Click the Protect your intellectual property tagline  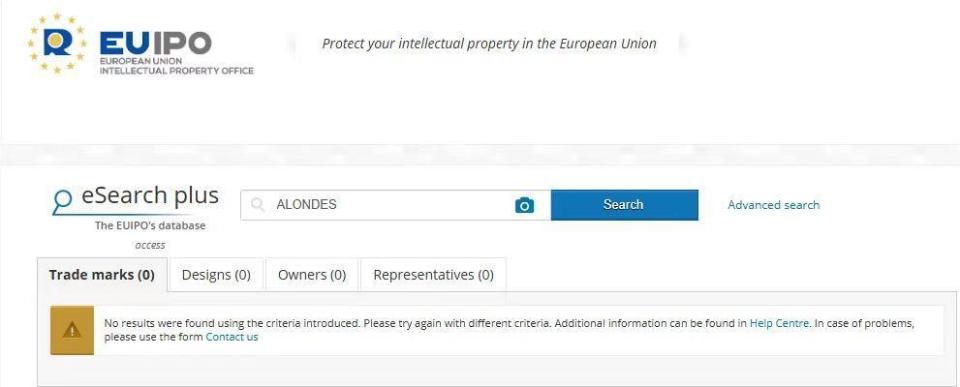[x=489, y=43]
